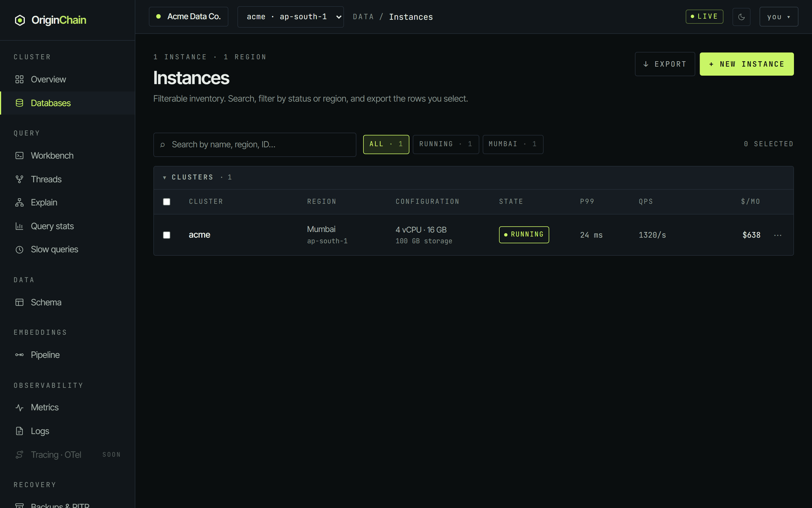This screenshot has width=812, height=508.
Task: Open Explain in the sidebar
Action: coord(68,202)
